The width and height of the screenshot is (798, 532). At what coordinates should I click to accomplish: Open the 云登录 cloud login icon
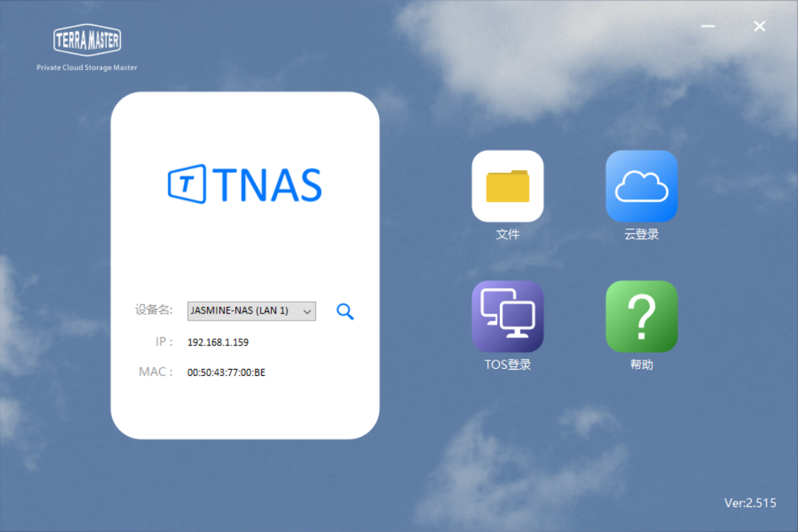(641, 186)
